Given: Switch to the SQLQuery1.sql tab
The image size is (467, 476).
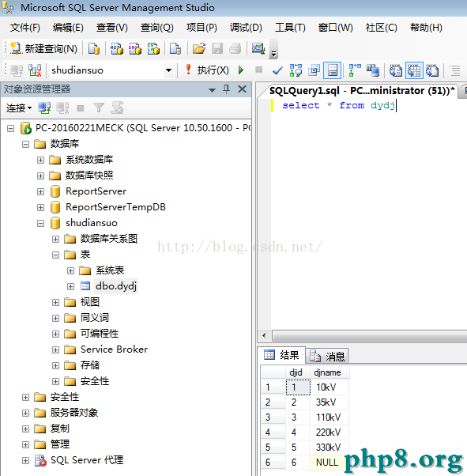Looking at the screenshot, I should click(361, 90).
